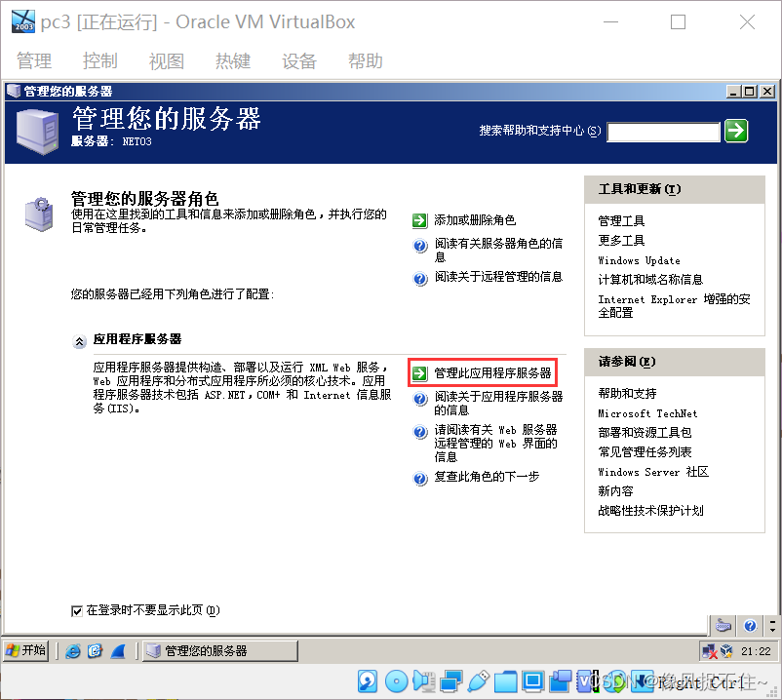
Task: Click the VirtualBox optical disc status icon
Action: [x=397, y=681]
